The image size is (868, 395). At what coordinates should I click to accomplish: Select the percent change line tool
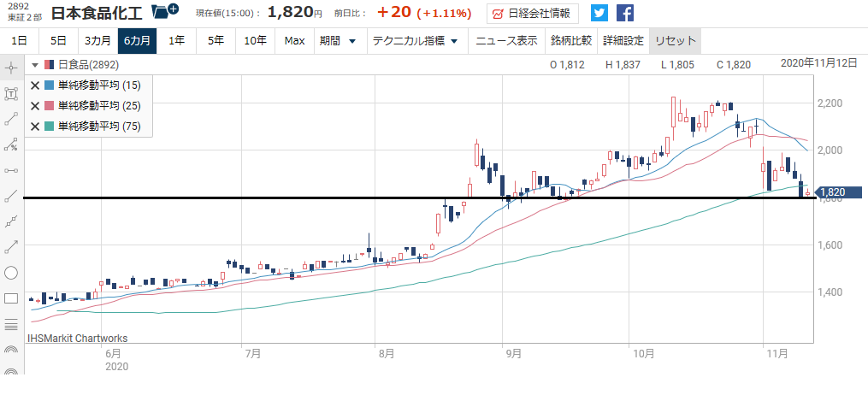[11, 145]
